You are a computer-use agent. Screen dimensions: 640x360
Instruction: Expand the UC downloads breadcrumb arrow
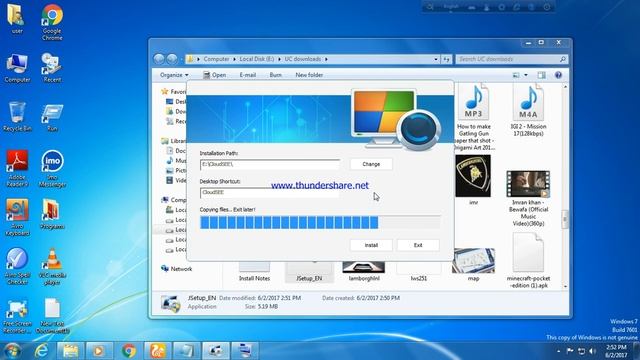point(326,59)
